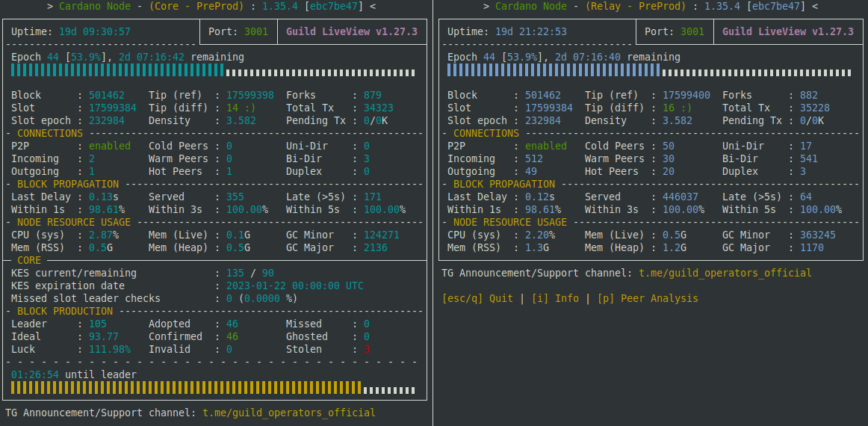Click the Core node P2P enabled status
868x426 pixels.
(x=110, y=146)
